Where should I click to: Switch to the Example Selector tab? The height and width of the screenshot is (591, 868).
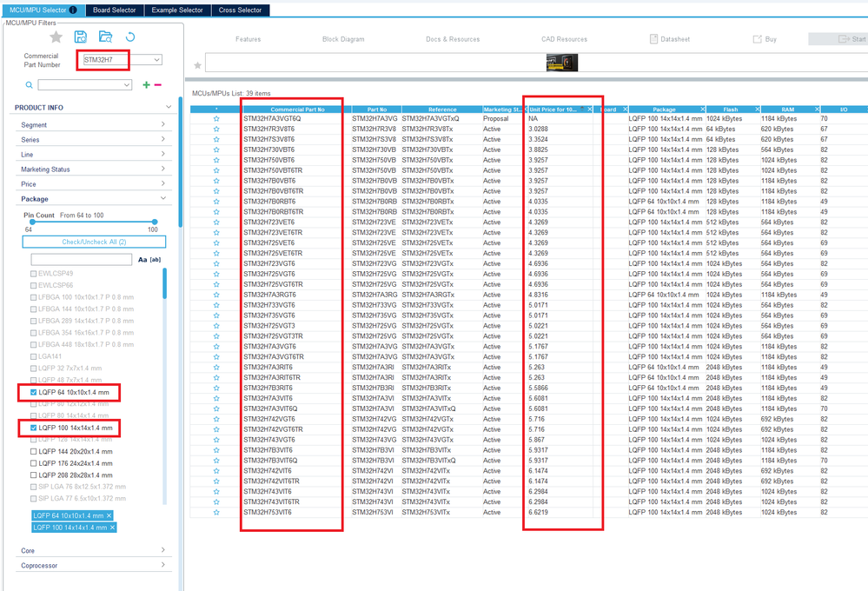coord(177,10)
